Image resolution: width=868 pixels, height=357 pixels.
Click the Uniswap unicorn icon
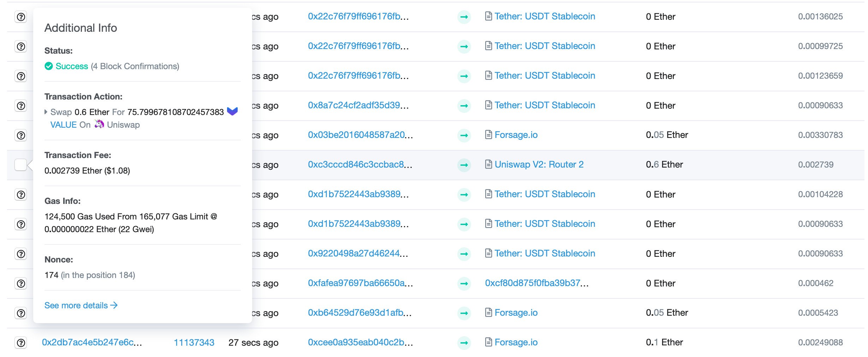pyautogui.click(x=99, y=124)
